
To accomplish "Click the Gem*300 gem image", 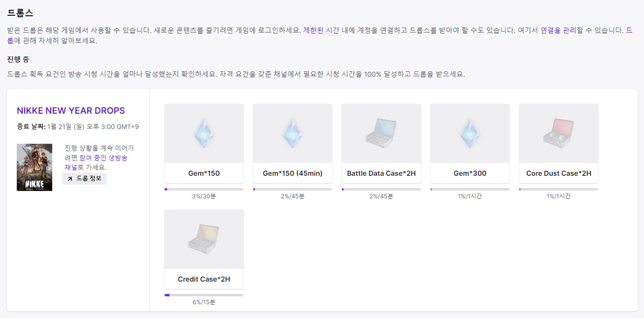I will point(470,133).
